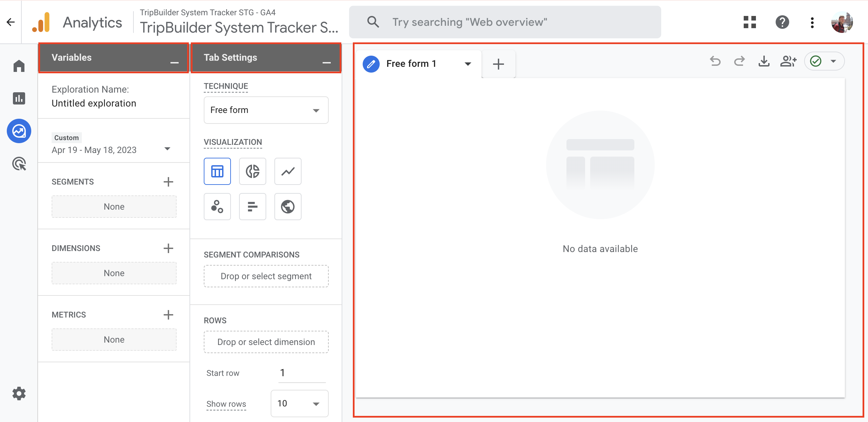Viewport: 868px width, 422px height.
Task: Open the Help question mark icon
Action: pyautogui.click(x=782, y=22)
